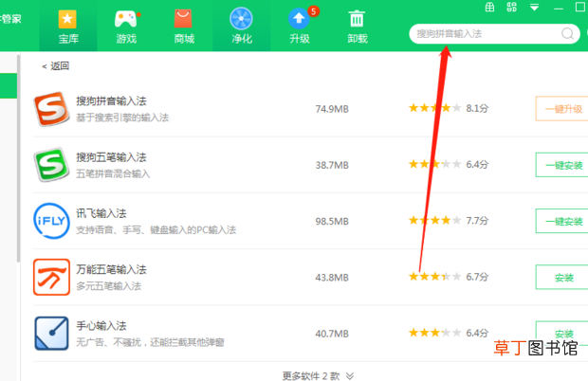The width and height of the screenshot is (588, 381).
Task: Click the 手心输入法 app icon
Action: point(51,334)
